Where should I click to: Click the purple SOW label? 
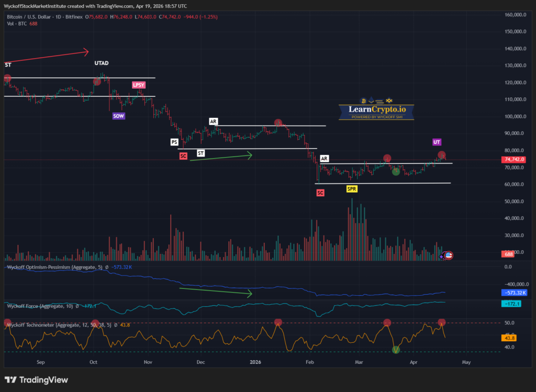pyautogui.click(x=118, y=116)
